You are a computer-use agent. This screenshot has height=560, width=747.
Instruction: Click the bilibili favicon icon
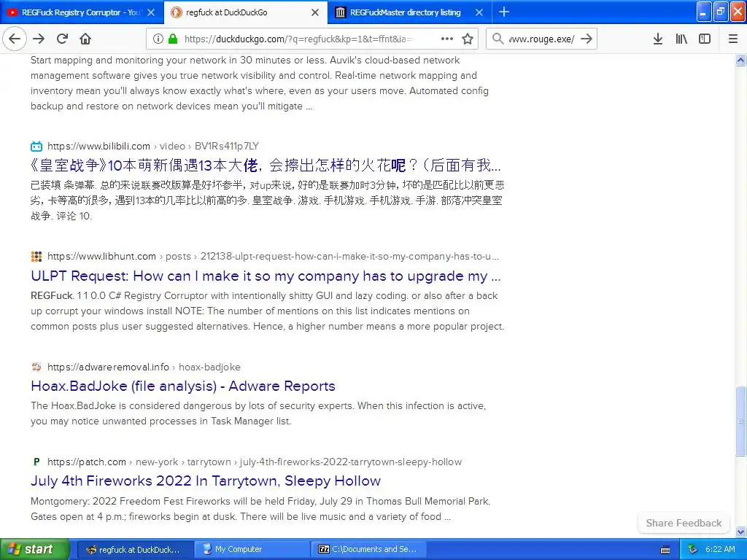tap(36, 146)
